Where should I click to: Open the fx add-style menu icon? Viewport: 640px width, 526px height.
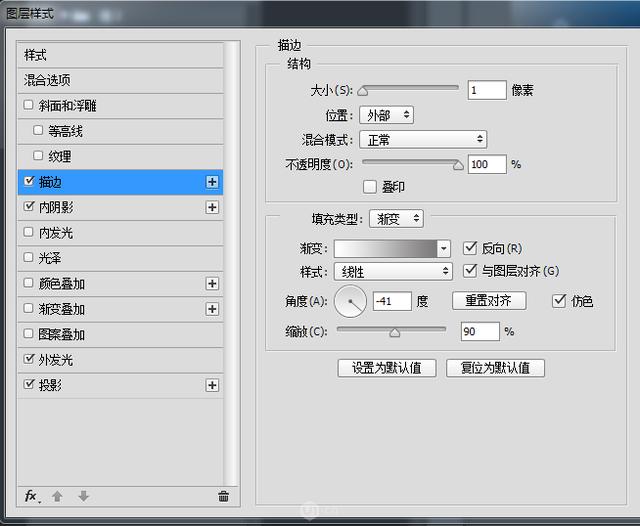point(32,496)
